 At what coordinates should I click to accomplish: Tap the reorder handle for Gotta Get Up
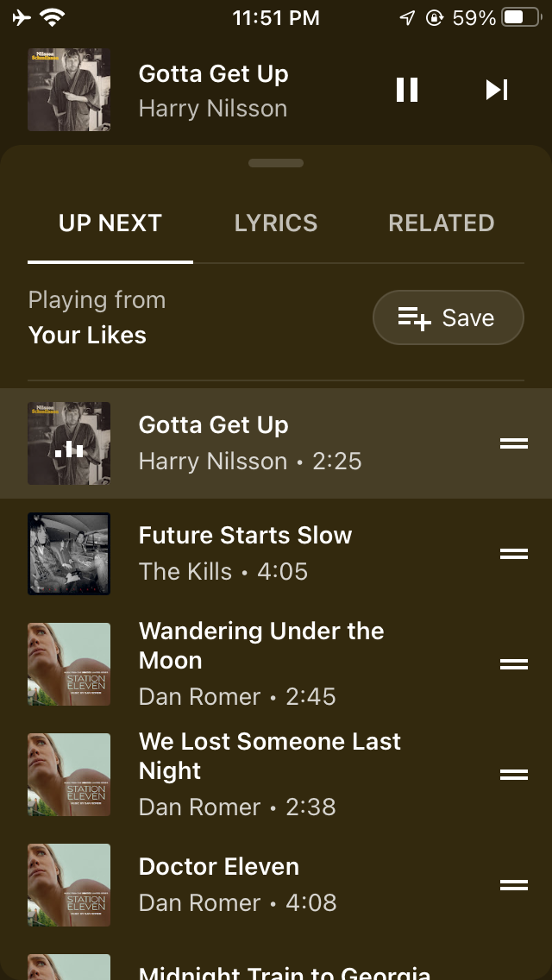point(514,443)
